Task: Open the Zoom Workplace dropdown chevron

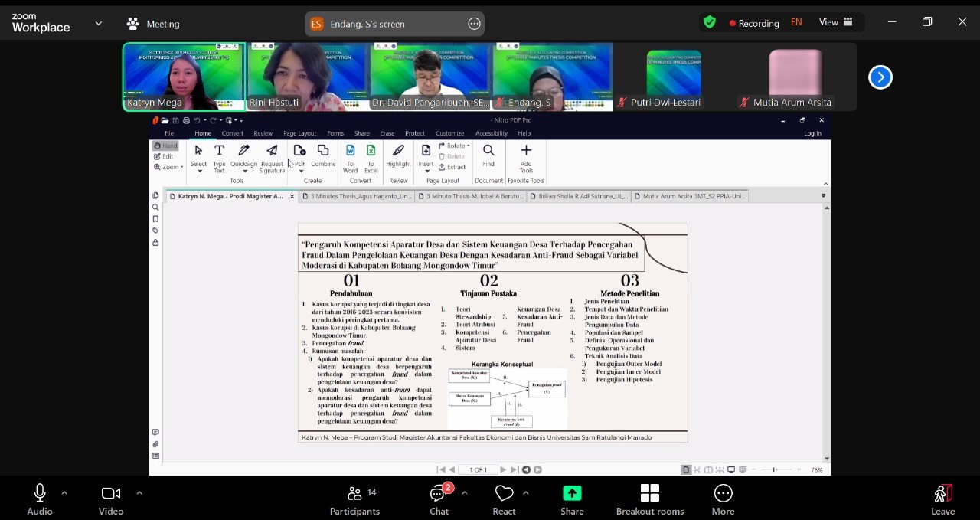Action: (98, 24)
